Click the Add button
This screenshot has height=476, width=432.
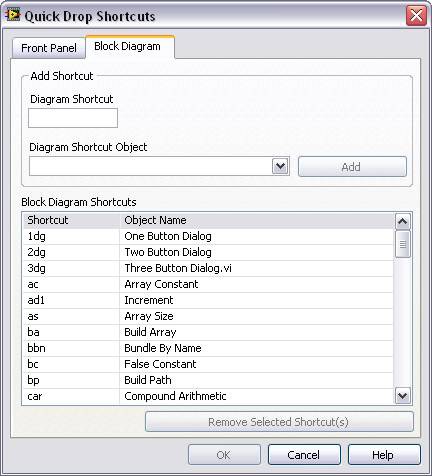point(352,166)
